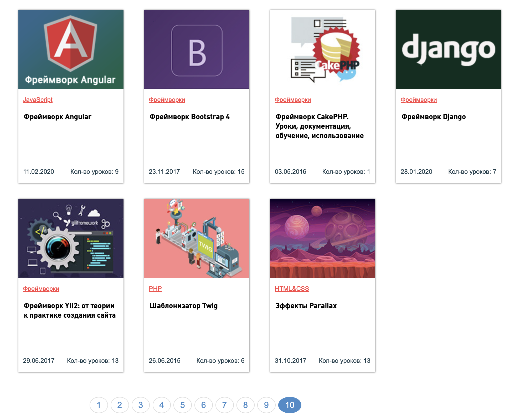Click the date 29.06.2017 on YII2 card
The height and width of the screenshot is (420, 515).
39,361
